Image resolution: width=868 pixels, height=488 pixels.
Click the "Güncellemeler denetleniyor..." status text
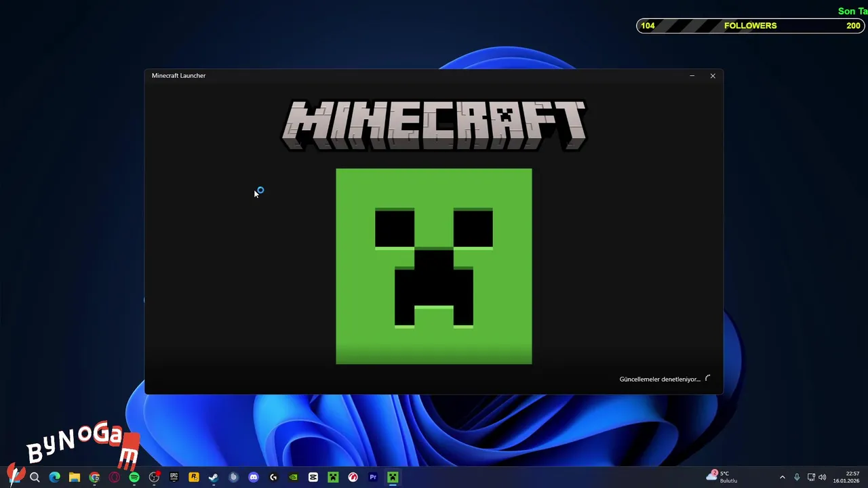(660, 380)
